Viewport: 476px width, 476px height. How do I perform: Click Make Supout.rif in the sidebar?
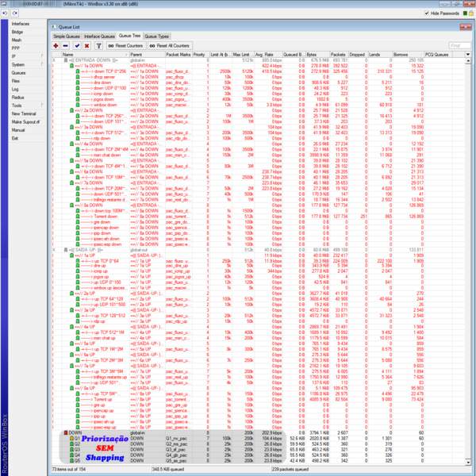(25, 122)
